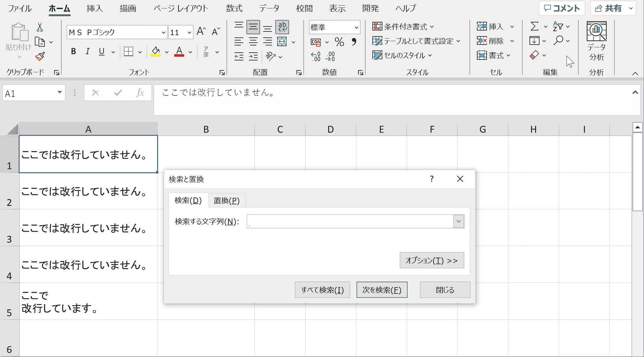The height and width of the screenshot is (357, 644).
Task: Increase indent icon
Action: click(x=253, y=56)
